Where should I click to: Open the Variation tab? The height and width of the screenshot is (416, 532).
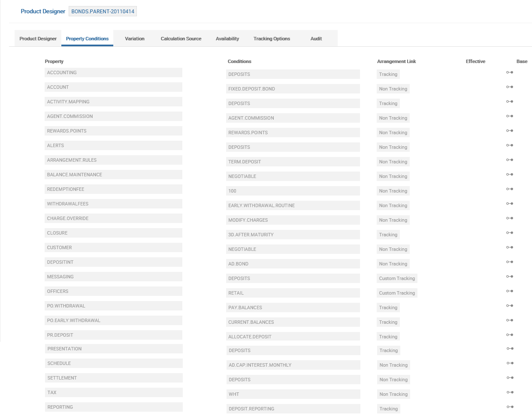coord(135,39)
